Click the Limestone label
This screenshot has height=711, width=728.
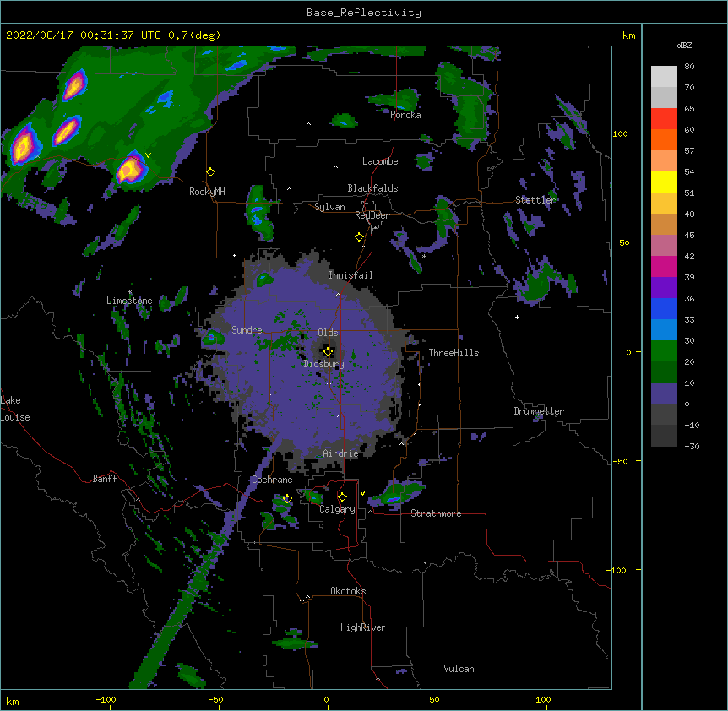[x=129, y=301]
